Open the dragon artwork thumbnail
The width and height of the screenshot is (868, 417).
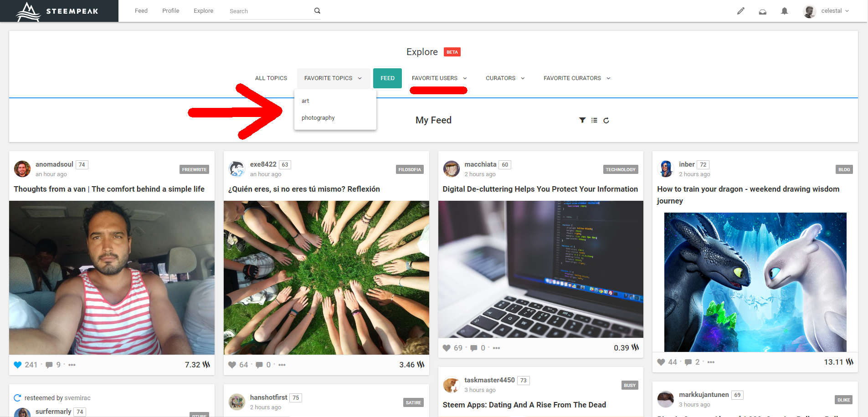[755, 282]
